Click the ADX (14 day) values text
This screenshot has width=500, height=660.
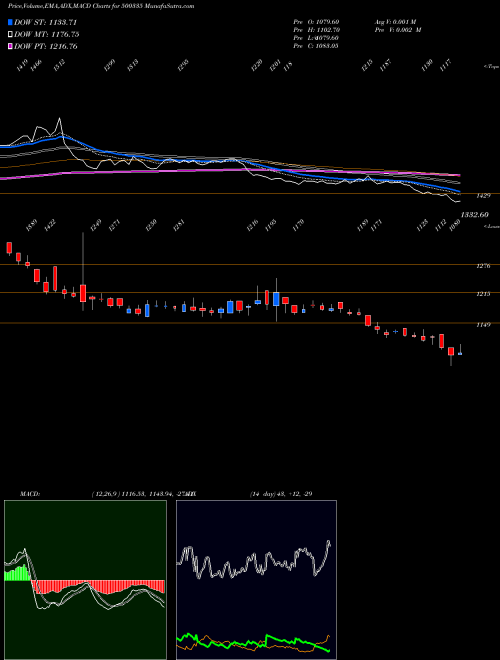tap(281, 494)
